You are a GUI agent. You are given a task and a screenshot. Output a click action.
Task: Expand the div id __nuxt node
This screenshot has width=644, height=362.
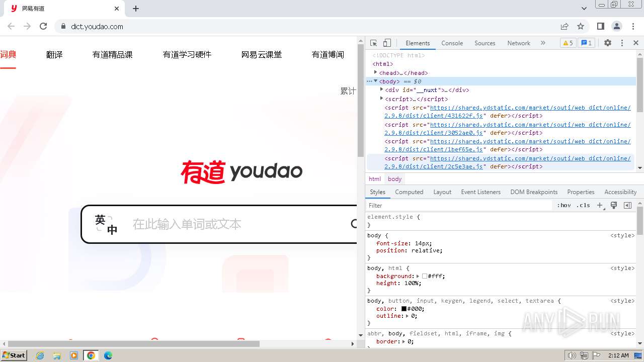(x=382, y=89)
